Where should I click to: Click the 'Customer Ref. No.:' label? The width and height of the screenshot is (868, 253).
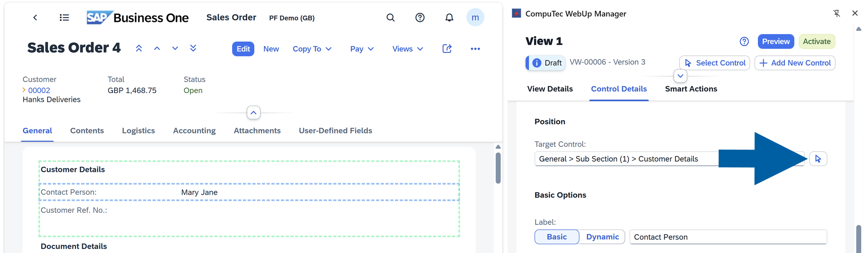74,210
